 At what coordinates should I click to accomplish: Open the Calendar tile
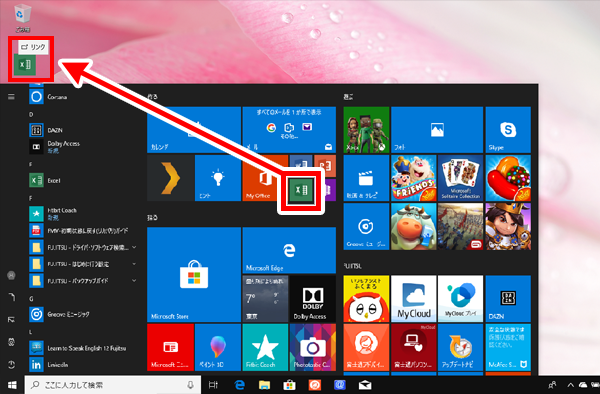click(194, 130)
